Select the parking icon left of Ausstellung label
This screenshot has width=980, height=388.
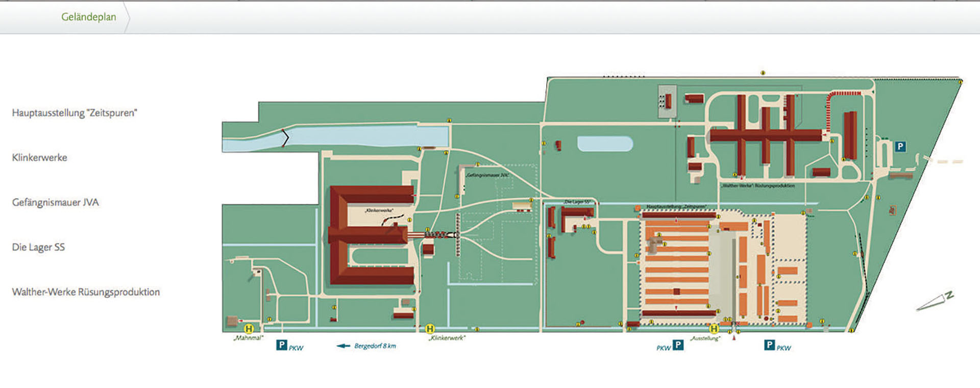coord(678,345)
